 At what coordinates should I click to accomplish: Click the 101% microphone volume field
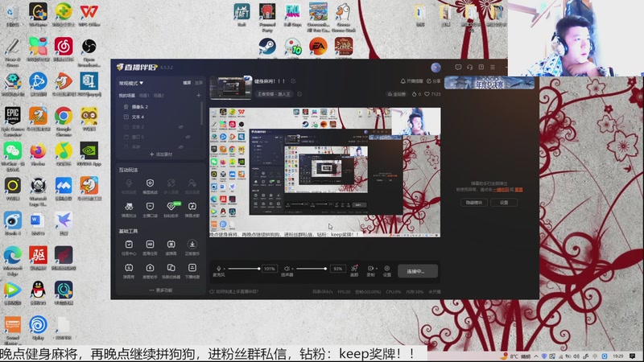pyautogui.click(x=270, y=269)
